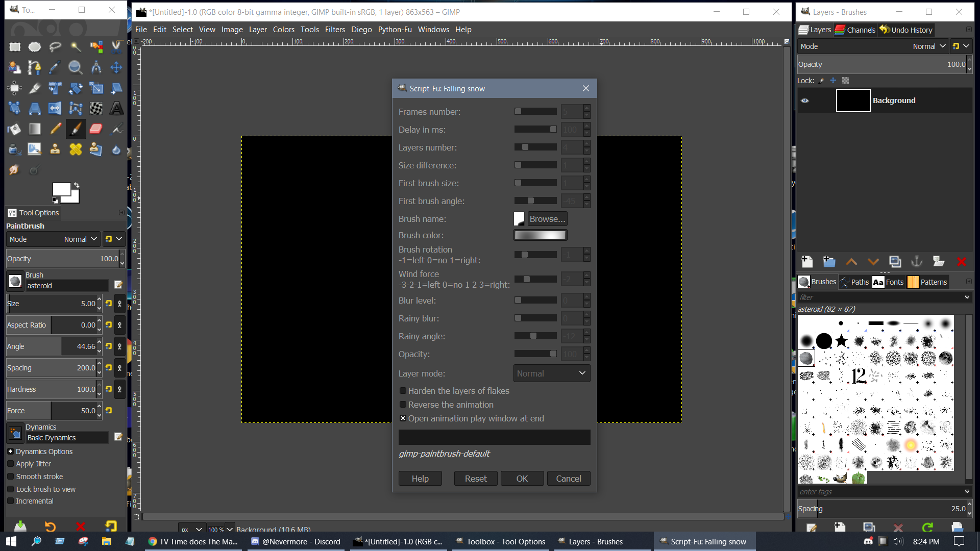Click Help in Falling snow dialog

(420, 479)
